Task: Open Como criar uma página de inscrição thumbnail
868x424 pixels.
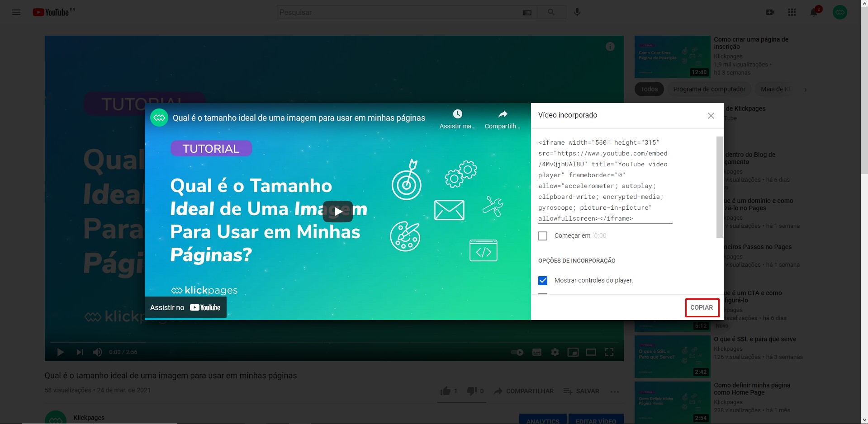Action: pyautogui.click(x=672, y=57)
